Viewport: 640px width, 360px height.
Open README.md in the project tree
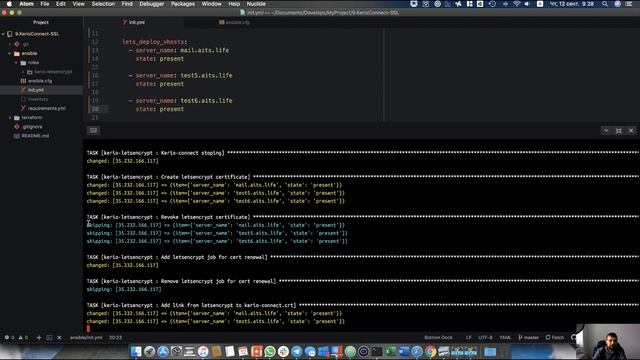click(x=35, y=136)
